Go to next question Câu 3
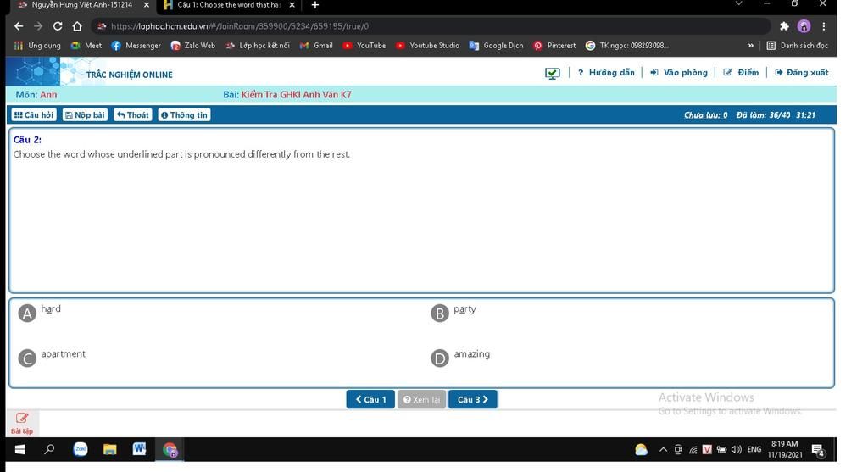This screenshot has height=472, width=868. point(473,399)
